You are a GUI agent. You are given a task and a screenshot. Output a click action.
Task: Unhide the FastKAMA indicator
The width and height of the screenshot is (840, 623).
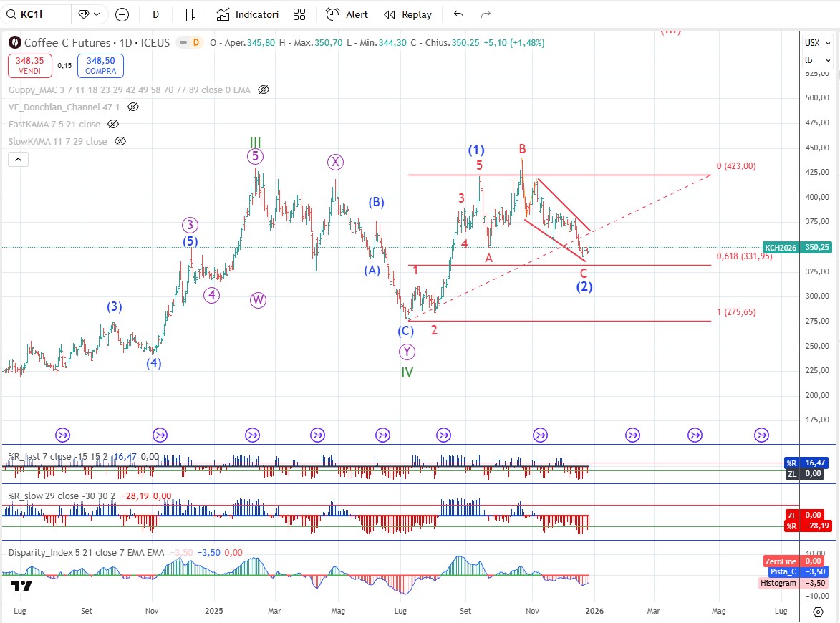[x=113, y=124]
